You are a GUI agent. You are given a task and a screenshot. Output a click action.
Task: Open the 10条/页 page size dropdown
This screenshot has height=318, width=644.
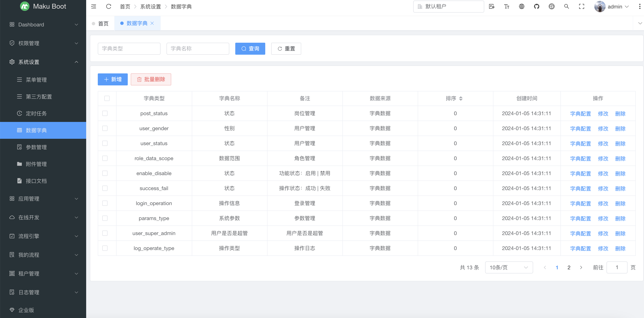509,267
